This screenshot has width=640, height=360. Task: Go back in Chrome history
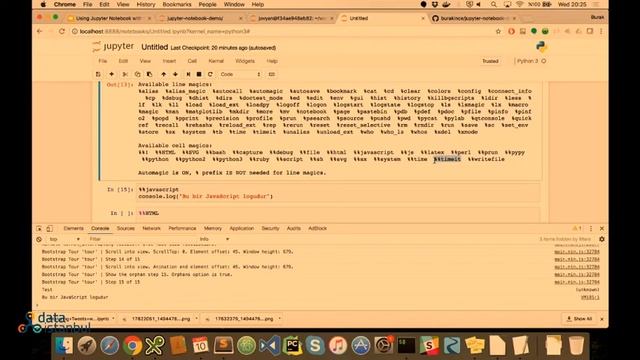(40, 31)
